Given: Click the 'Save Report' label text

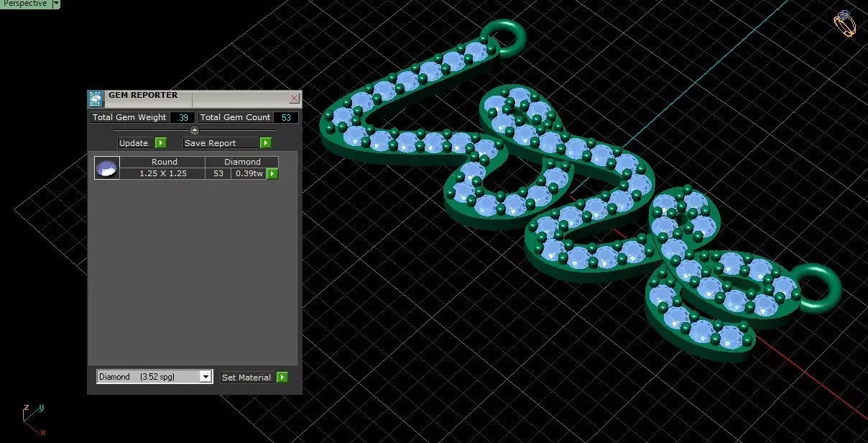Looking at the screenshot, I should click(210, 143).
